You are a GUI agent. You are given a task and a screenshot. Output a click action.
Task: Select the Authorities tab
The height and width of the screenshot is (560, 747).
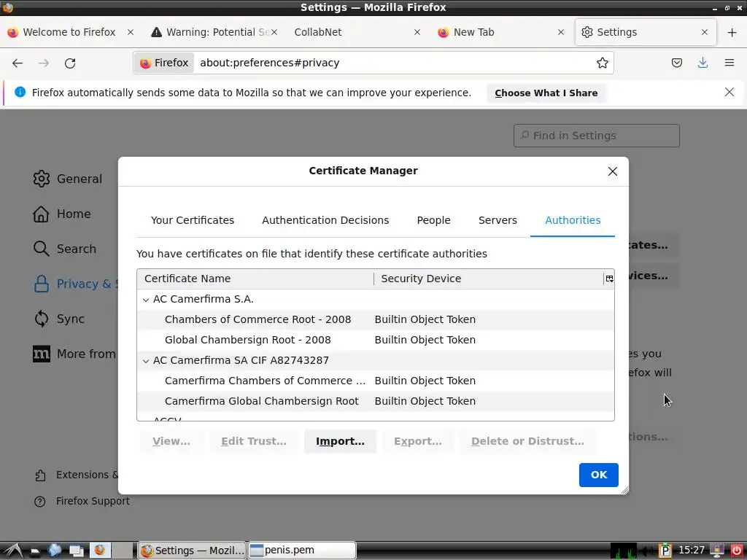coord(573,220)
